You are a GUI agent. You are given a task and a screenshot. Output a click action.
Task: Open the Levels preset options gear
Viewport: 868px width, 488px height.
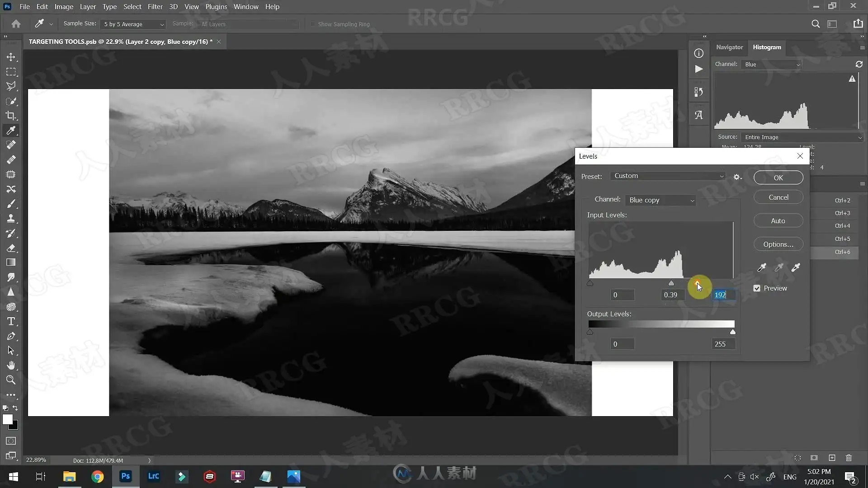[x=737, y=177]
